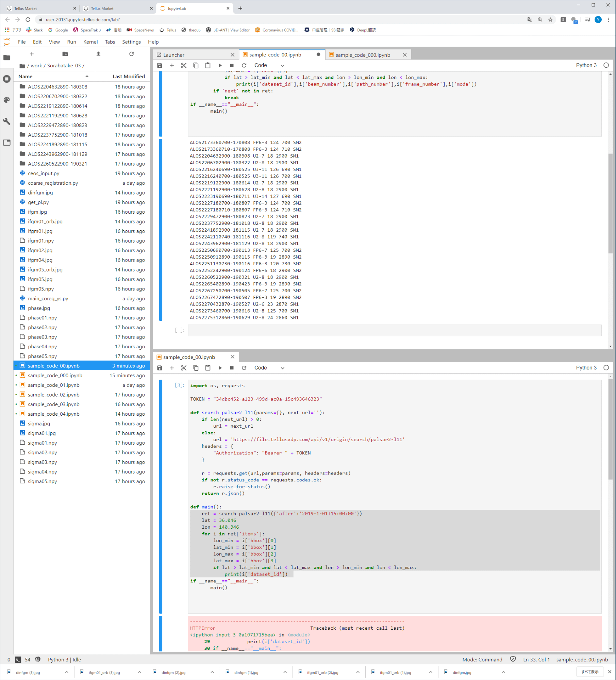Click the work folder breadcrumb
This screenshot has height=680, width=616.
click(36, 66)
